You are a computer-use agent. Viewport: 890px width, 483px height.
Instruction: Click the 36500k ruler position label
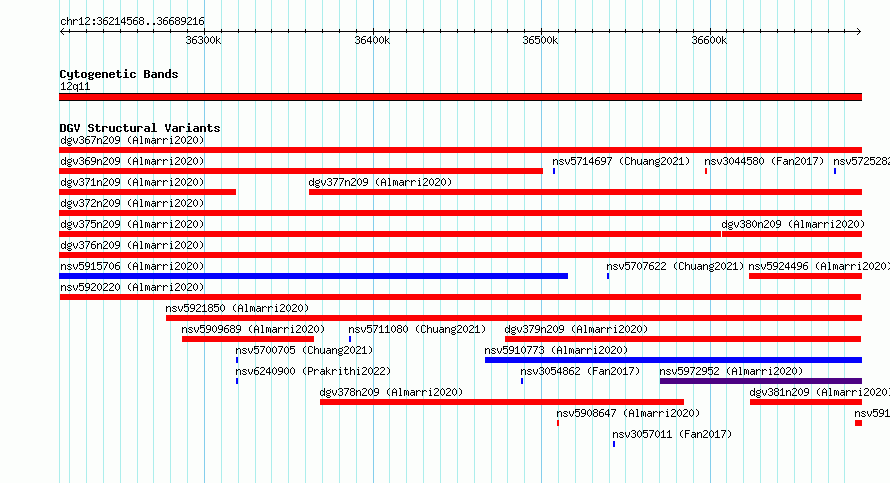[540, 40]
